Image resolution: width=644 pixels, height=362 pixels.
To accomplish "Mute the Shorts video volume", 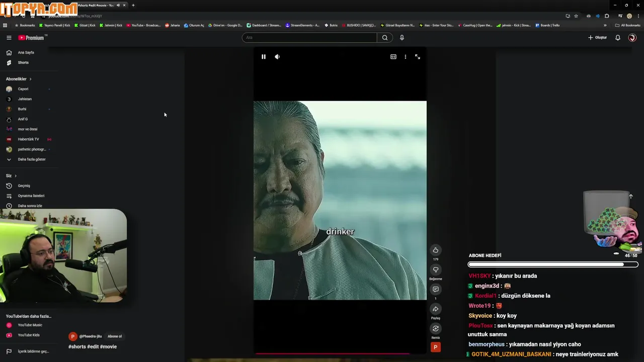I will click(277, 57).
